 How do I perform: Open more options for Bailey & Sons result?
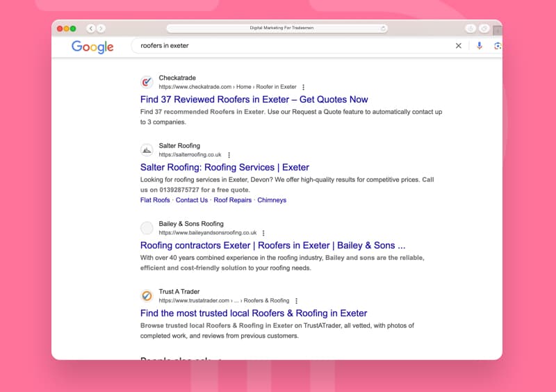(263, 233)
